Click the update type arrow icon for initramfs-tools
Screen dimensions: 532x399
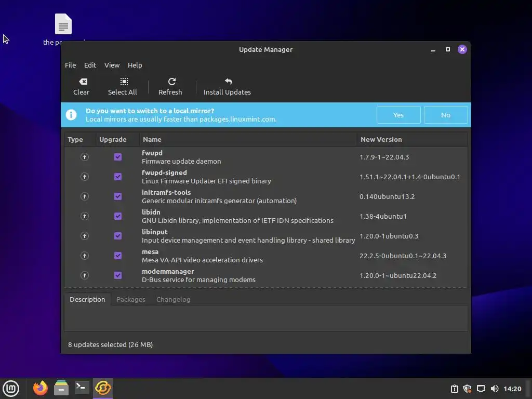pyautogui.click(x=85, y=196)
